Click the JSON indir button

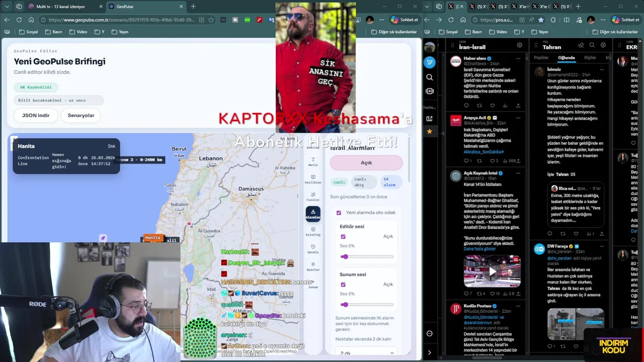tap(36, 115)
